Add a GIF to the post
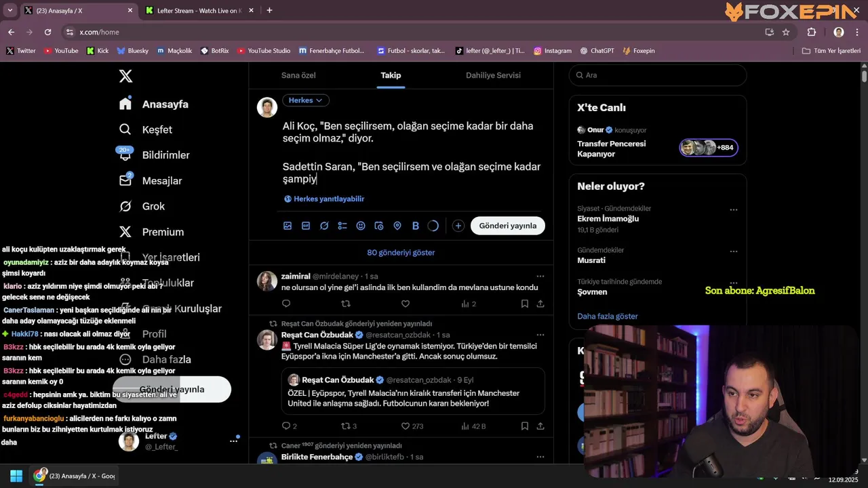 (x=306, y=226)
